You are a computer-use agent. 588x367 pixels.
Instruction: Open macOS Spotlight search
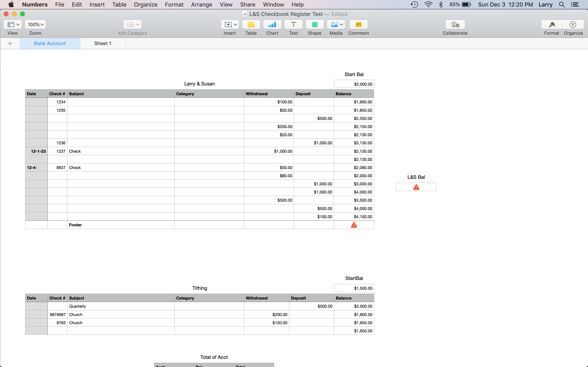[561, 5]
